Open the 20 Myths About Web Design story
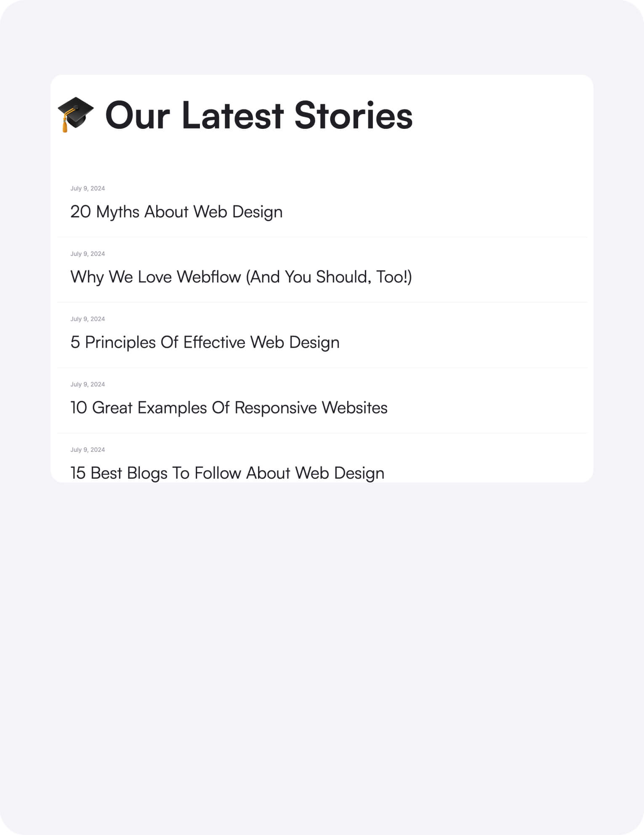The image size is (644, 835). tap(176, 212)
